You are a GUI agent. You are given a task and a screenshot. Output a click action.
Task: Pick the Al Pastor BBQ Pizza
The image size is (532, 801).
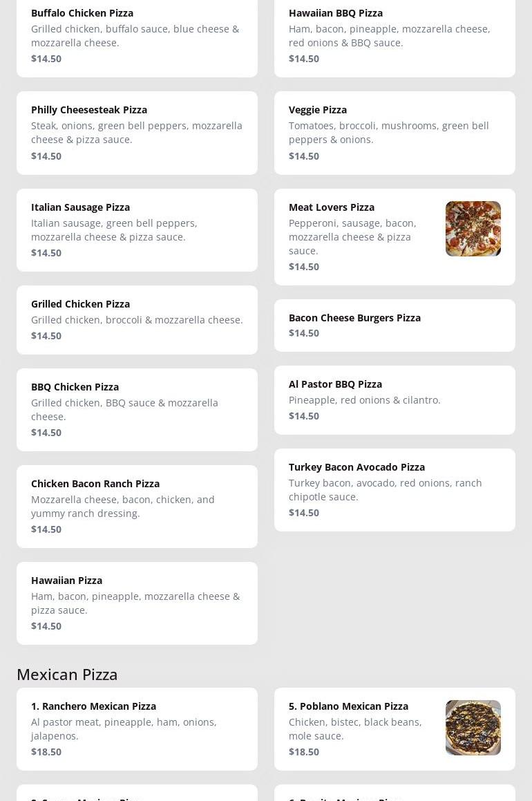pos(335,384)
